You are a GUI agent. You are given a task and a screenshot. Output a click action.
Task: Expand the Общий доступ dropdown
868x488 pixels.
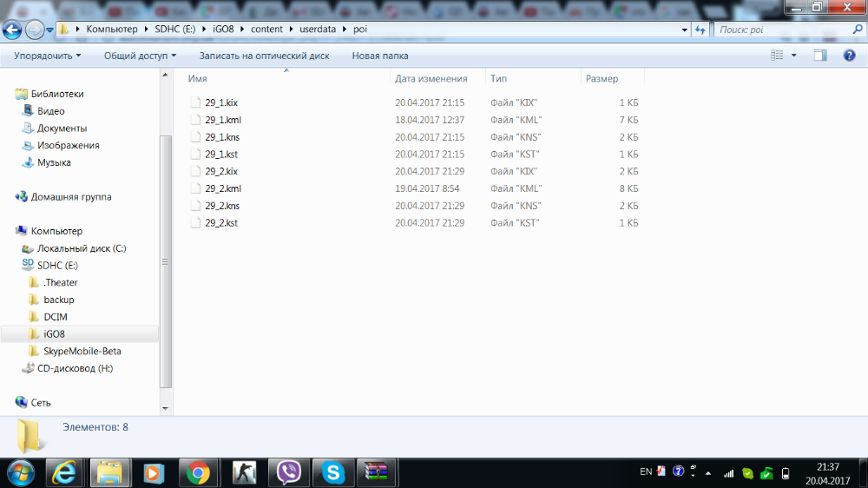[140, 56]
